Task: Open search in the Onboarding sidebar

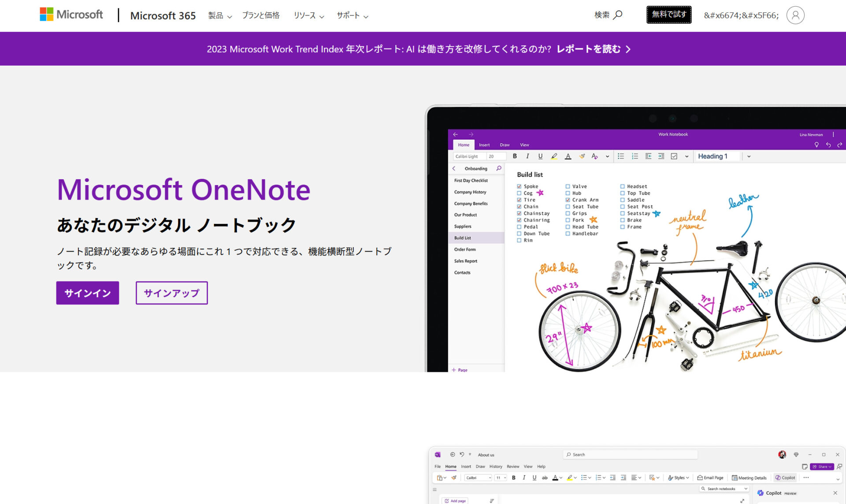Action: click(498, 168)
